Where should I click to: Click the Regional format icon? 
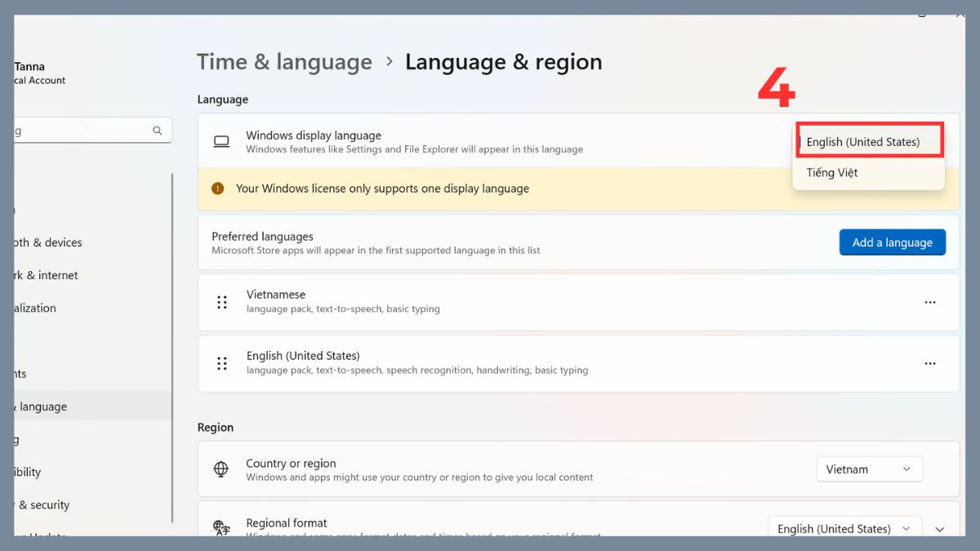pos(220,528)
